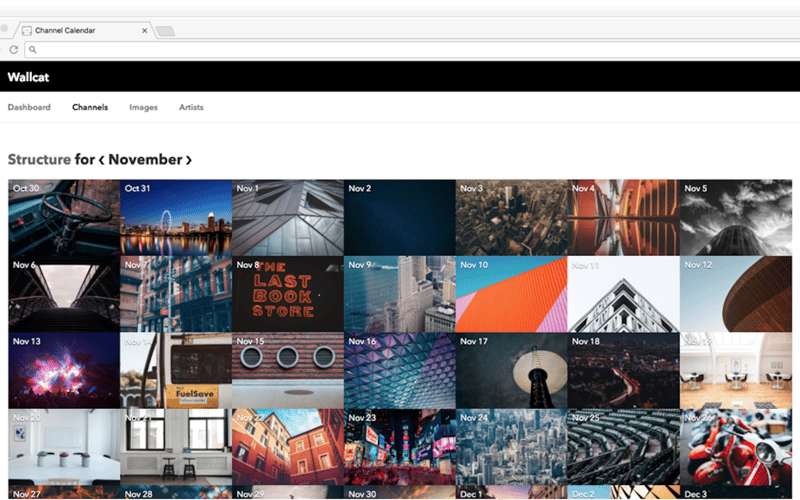The width and height of the screenshot is (800, 500).
Task: Select the Nov 17 tower image
Action: pos(511,370)
